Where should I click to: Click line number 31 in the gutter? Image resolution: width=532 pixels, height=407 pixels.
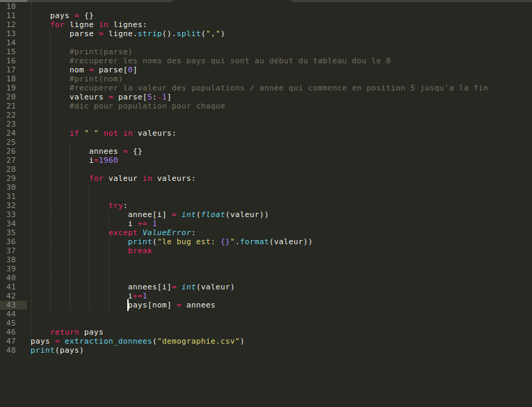click(x=11, y=196)
